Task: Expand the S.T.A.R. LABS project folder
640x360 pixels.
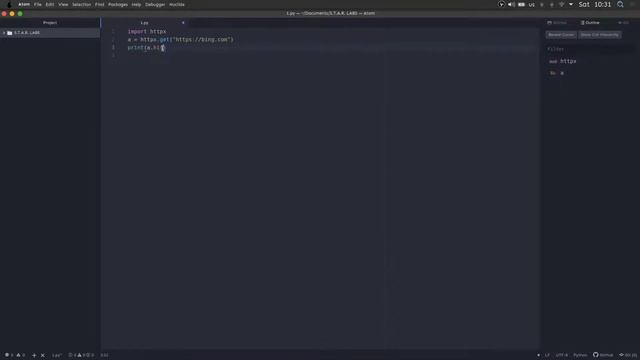Action: pos(4,33)
